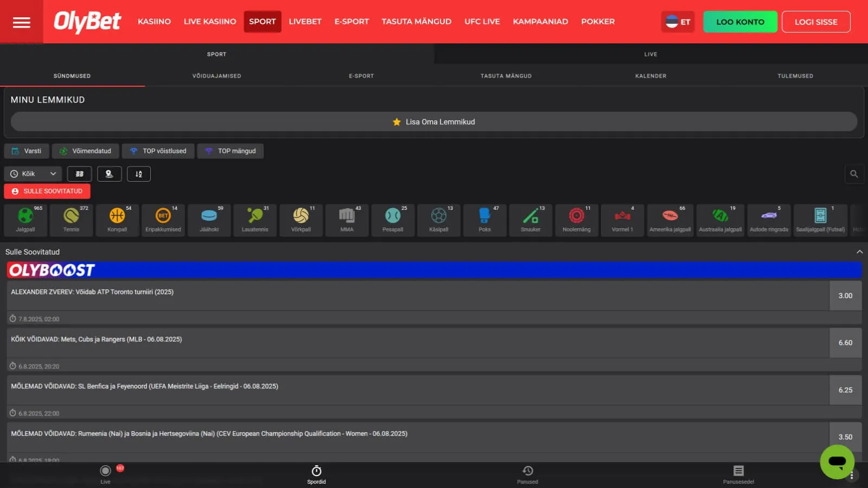Screen dimensions: 868x488
Task: Switch to the TULEMUSED tab
Action: tap(795, 76)
